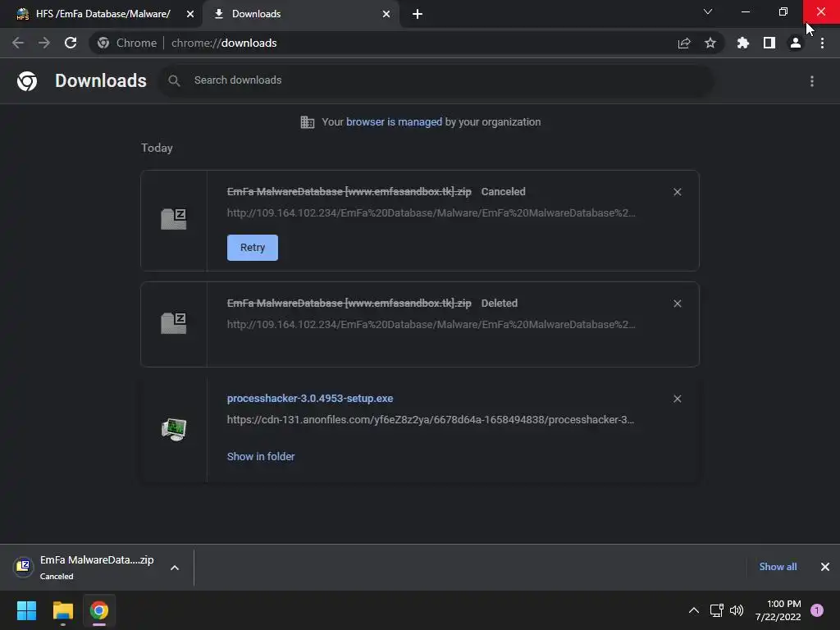Retry the canceled EmFa MalwareDatabase download
The height and width of the screenshot is (630, 840).
coord(253,248)
